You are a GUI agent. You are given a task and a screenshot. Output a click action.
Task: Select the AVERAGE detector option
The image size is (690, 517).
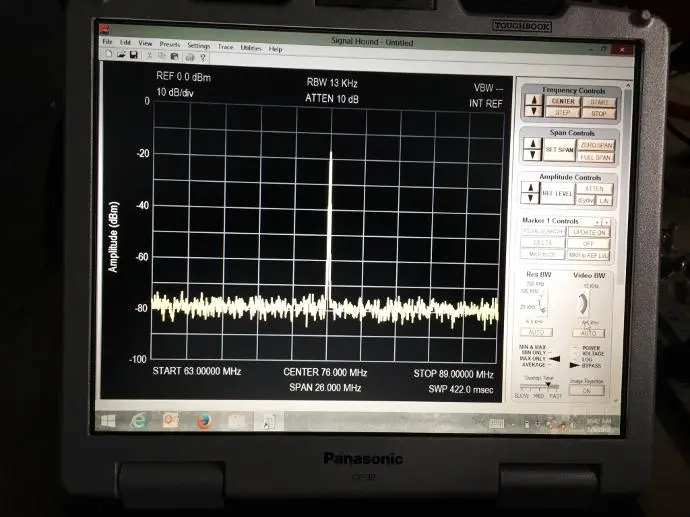coord(533,364)
